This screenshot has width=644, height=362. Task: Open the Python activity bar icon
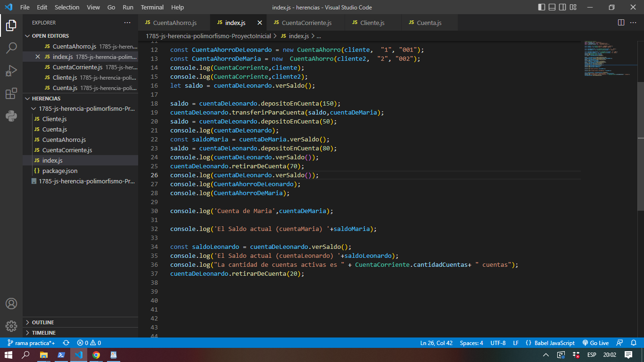(x=11, y=116)
